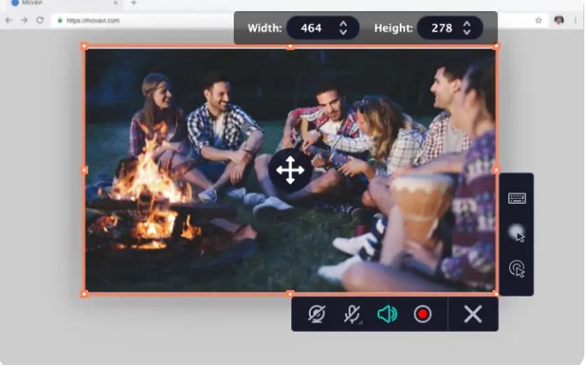Start recording with the red record button
The width and height of the screenshot is (588, 365).
[x=423, y=314]
